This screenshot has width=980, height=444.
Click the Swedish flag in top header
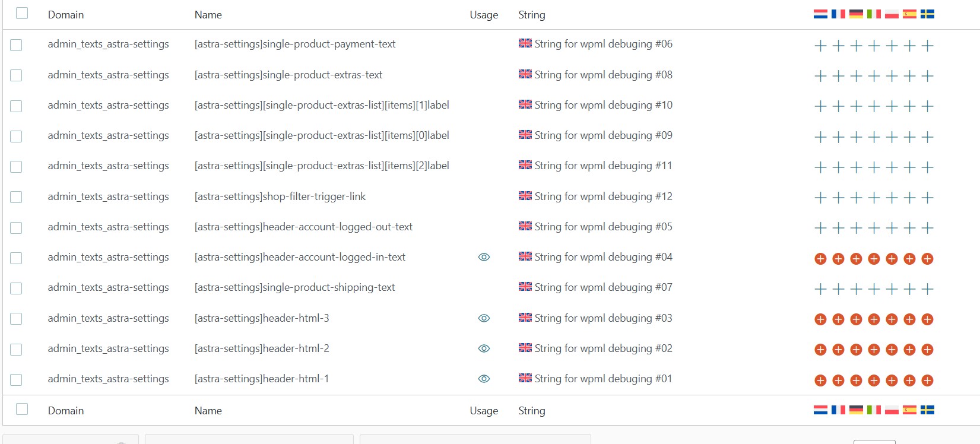(x=927, y=14)
